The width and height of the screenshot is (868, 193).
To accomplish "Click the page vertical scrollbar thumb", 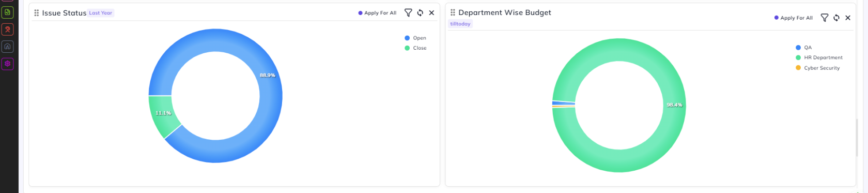I will click(x=857, y=137).
